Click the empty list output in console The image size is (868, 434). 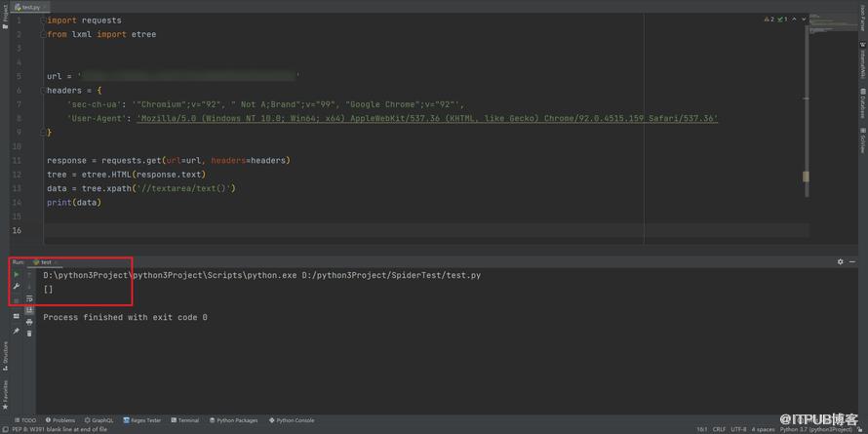tap(48, 289)
